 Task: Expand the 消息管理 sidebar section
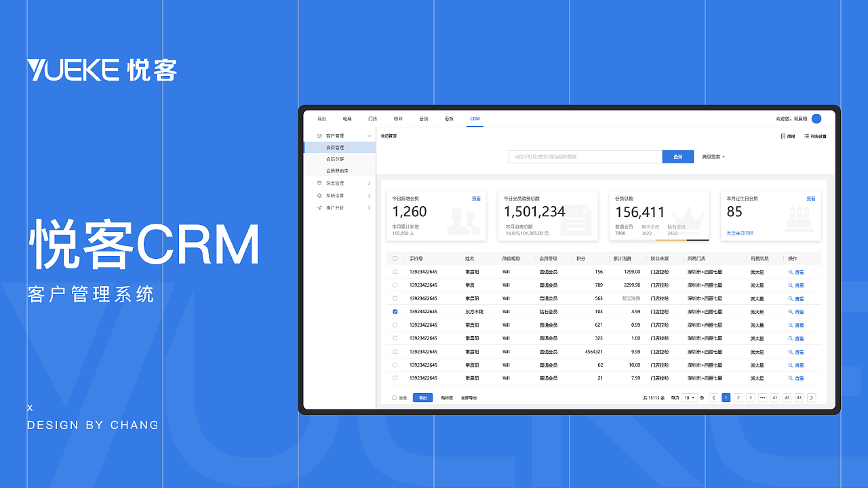[369, 183]
